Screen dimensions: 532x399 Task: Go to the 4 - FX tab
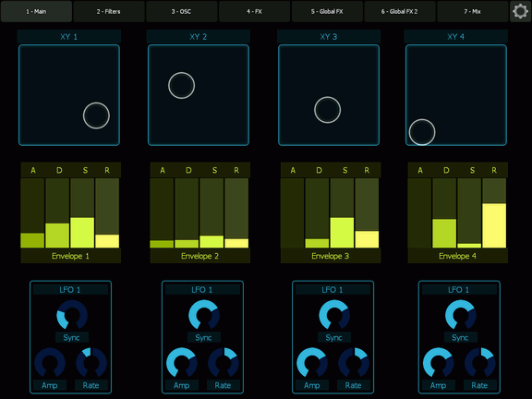point(255,11)
